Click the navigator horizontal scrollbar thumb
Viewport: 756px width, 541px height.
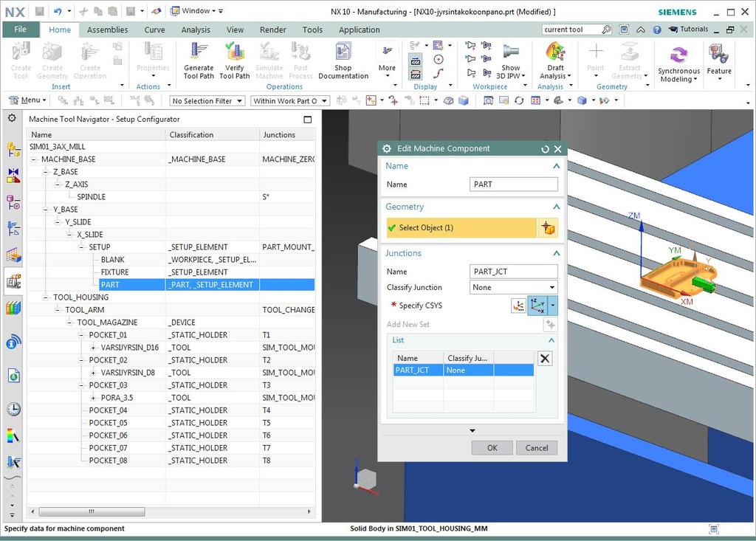pyautogui.click(x=92, y=511)
